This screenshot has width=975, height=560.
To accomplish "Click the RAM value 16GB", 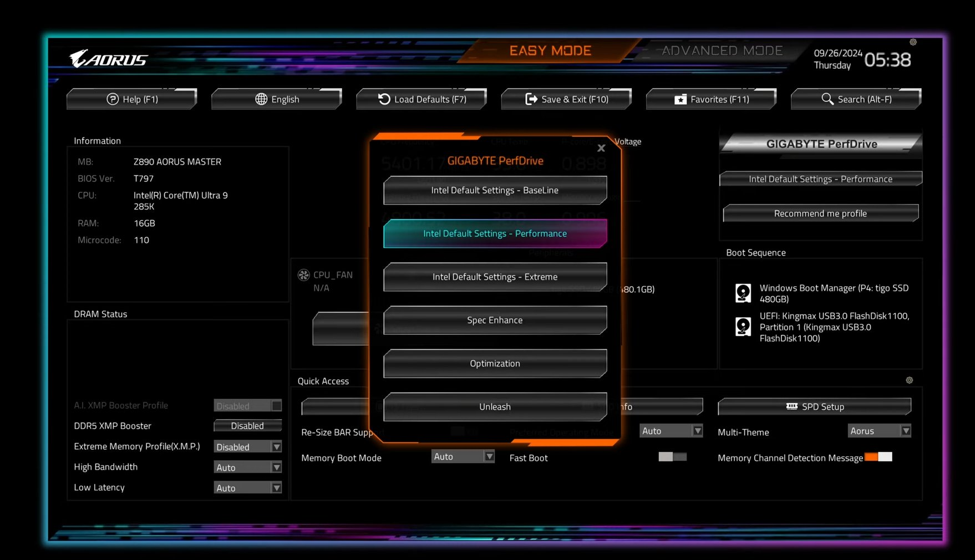I will click(144, 223).
